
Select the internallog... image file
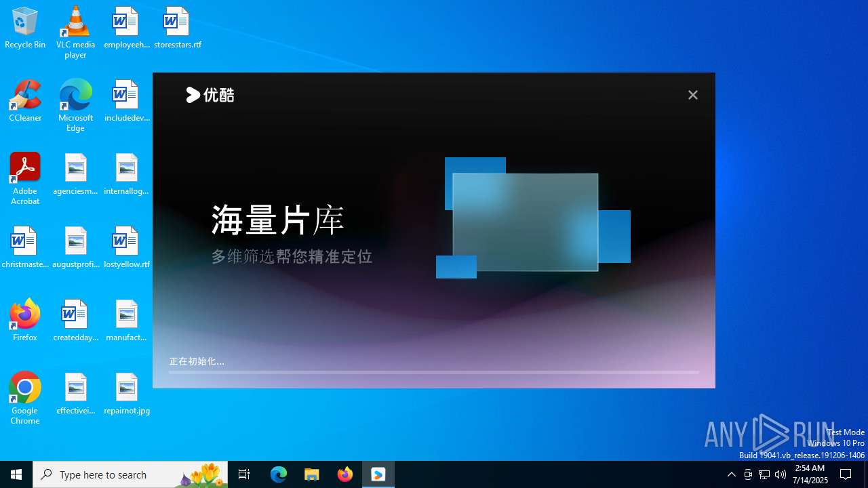(x=126, y=174)
